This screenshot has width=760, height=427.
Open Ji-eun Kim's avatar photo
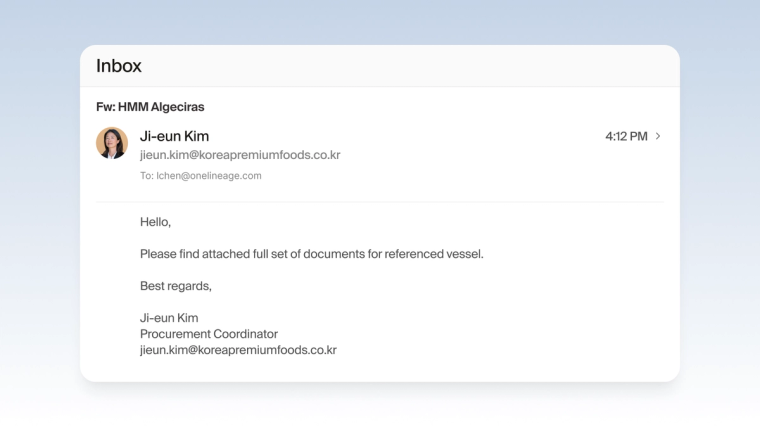pos(112,143)
